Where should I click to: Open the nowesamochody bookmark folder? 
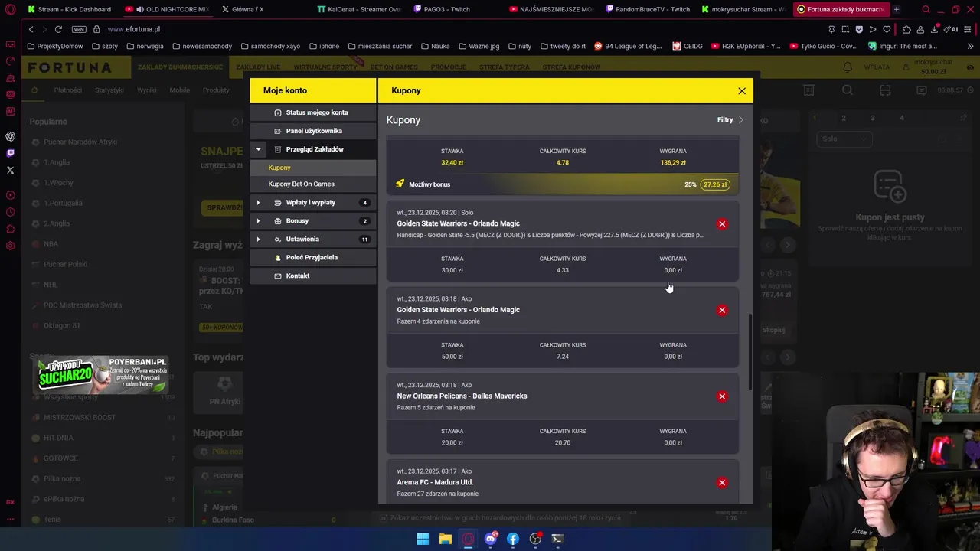point(202,46)
